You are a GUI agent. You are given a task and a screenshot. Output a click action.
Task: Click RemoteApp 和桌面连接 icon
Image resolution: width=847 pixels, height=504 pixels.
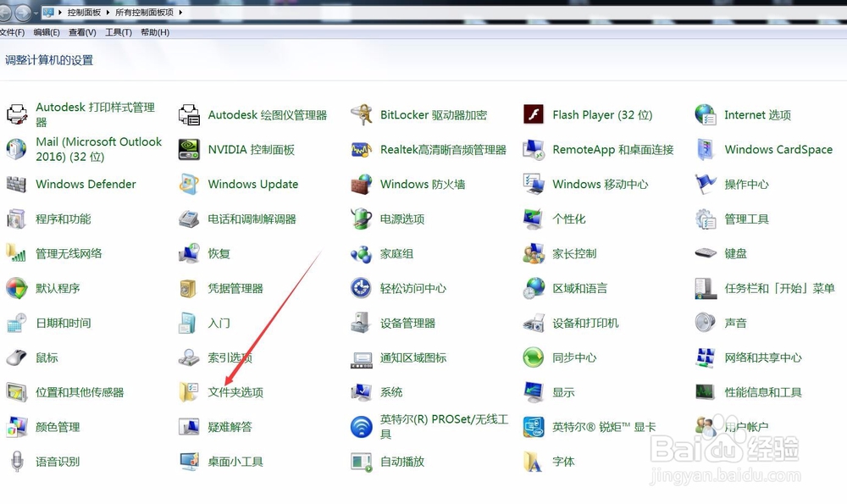[533, 150]
